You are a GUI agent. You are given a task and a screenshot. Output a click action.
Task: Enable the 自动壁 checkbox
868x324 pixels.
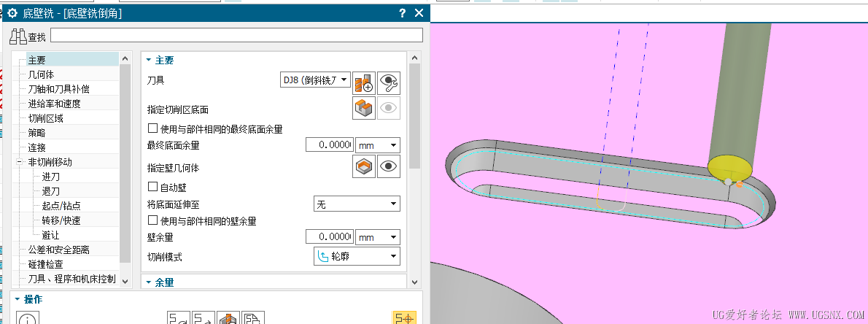[152, 187]
